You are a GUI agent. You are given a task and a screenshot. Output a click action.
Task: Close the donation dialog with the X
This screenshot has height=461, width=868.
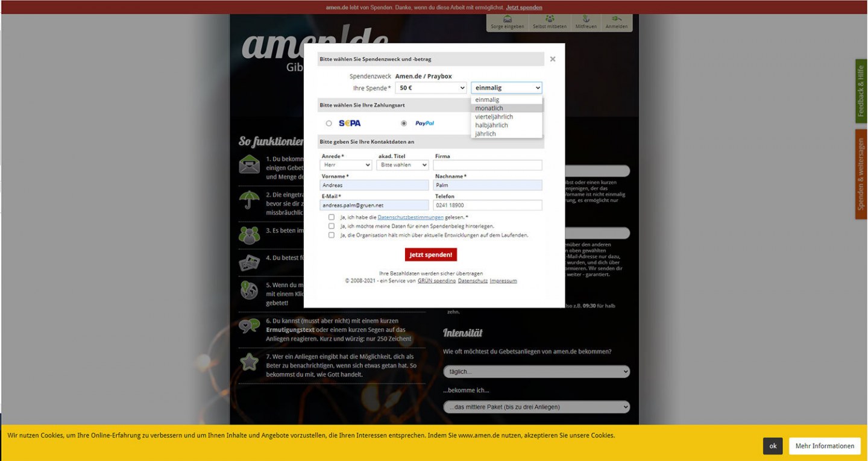[x=553, y=59]
